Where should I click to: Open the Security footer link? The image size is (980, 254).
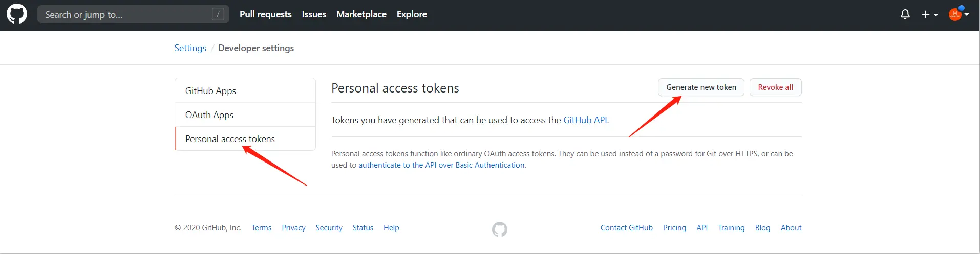[329, 228]
